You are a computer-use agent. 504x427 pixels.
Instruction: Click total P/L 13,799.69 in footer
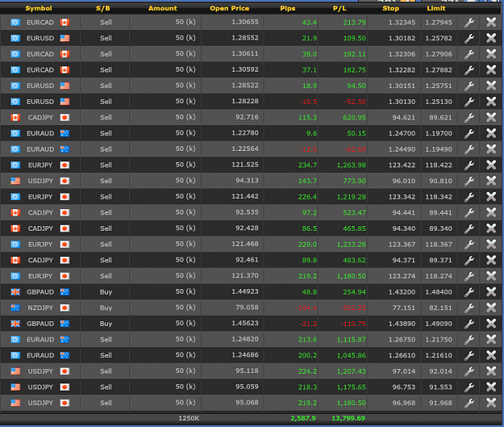pos(348,418)
